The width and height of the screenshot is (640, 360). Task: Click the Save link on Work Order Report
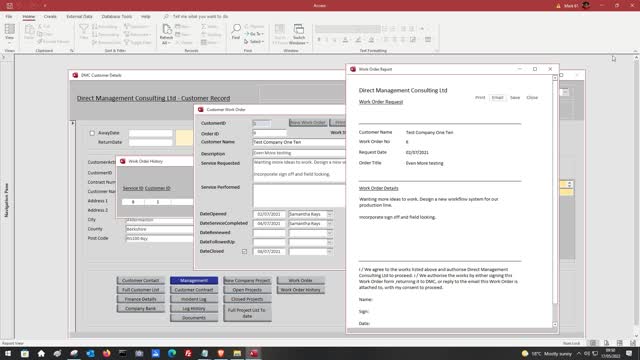(515, 98)
